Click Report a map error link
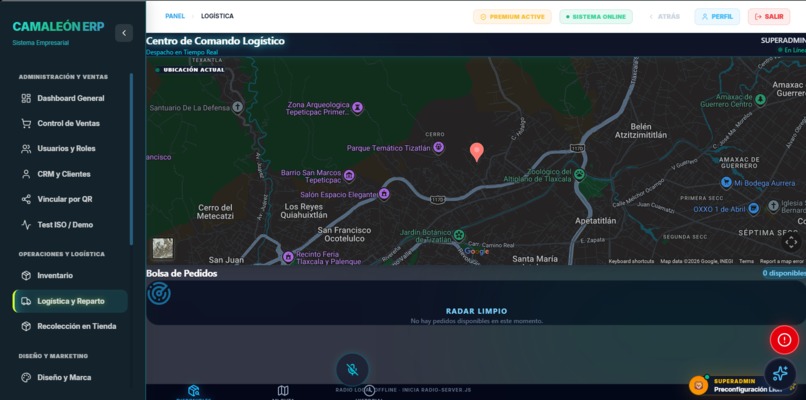The width and height of the screenshot is (806, 400). pyautogui.click(x=782, y=261)
